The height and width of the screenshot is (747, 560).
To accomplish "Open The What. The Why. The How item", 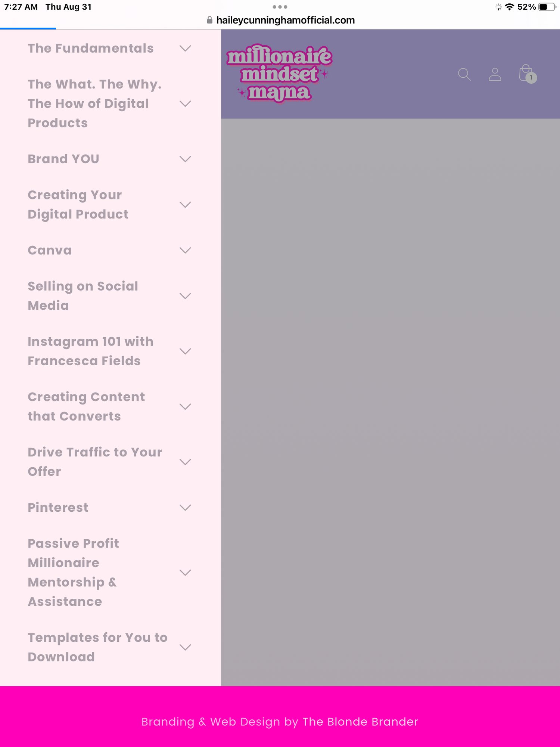I will (94, 104).
